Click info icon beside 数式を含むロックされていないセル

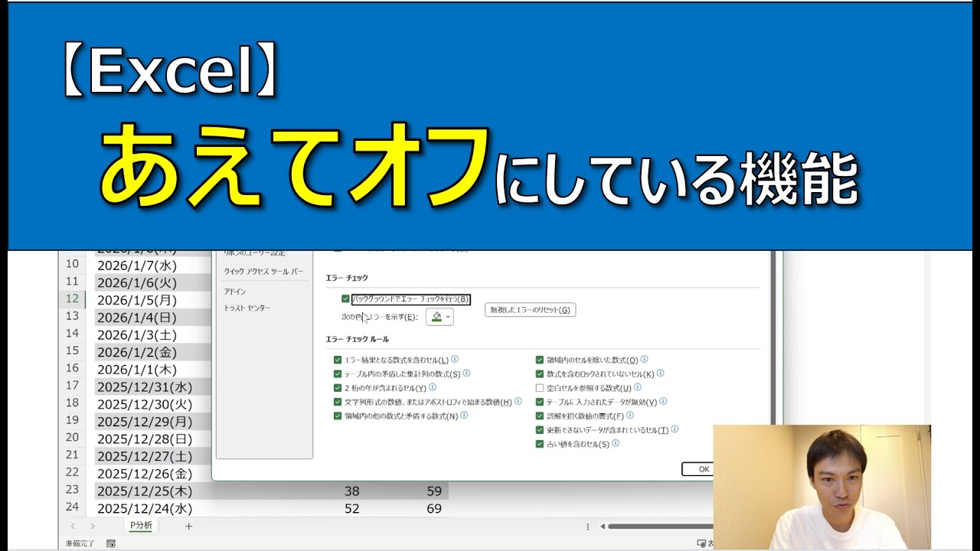coord(661,373)
